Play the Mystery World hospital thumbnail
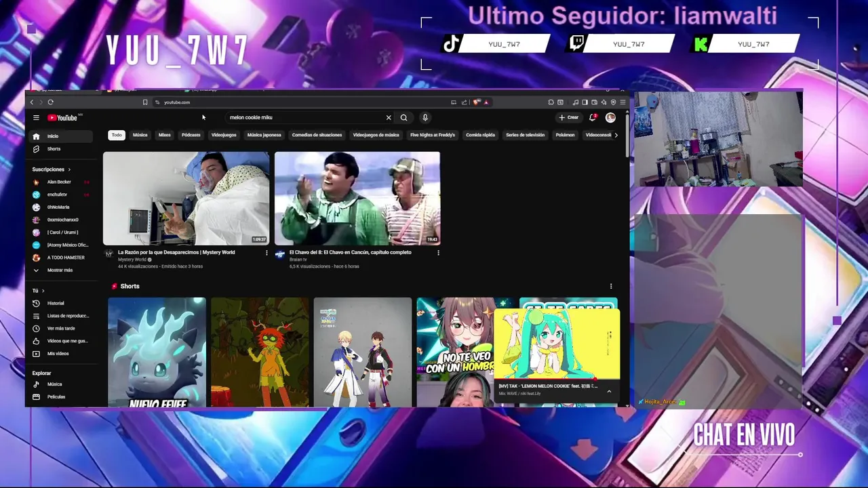Screen dimensions: 868x488 [186, 198]
